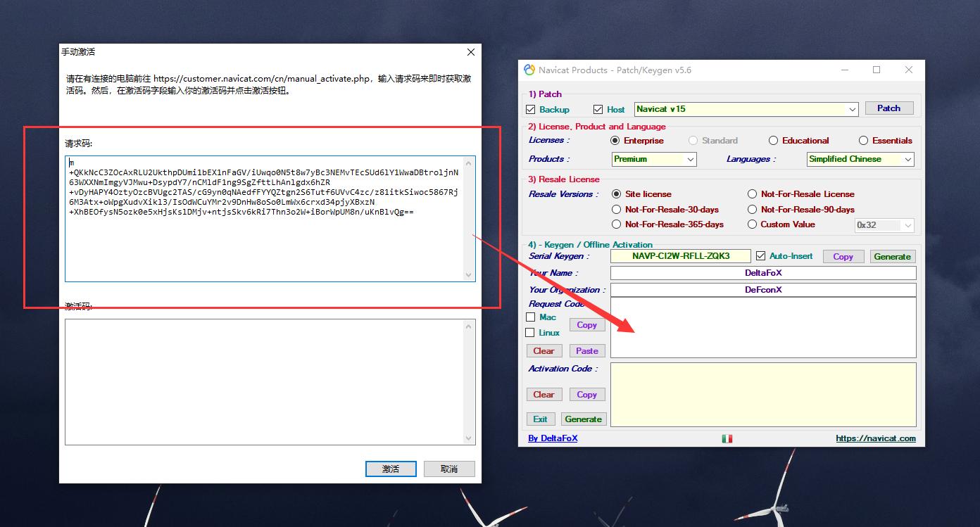Screen dimensions: 980x527
Task: Click scroll up arrow of 激活码 box
Action: [470, 326]
